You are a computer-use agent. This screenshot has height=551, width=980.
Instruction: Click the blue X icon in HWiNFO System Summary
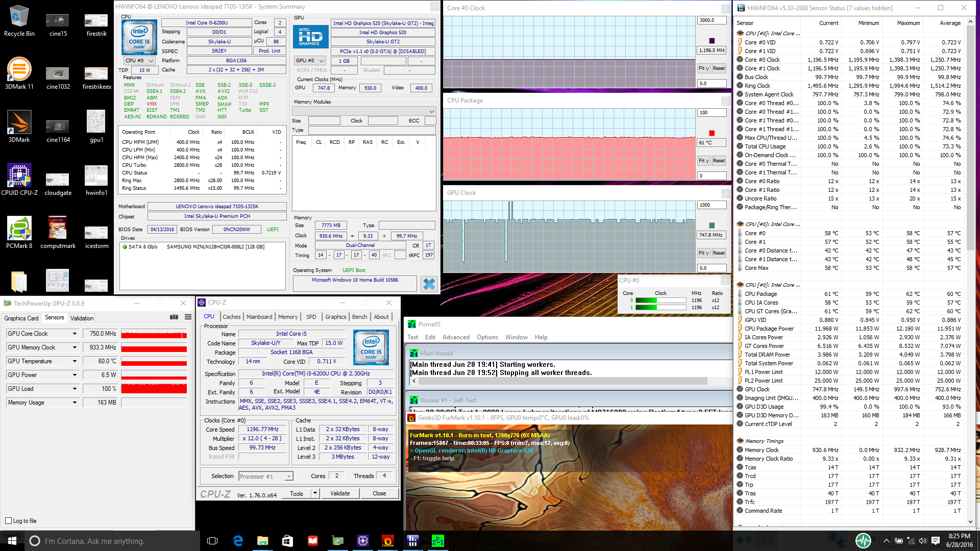(429, 284)
